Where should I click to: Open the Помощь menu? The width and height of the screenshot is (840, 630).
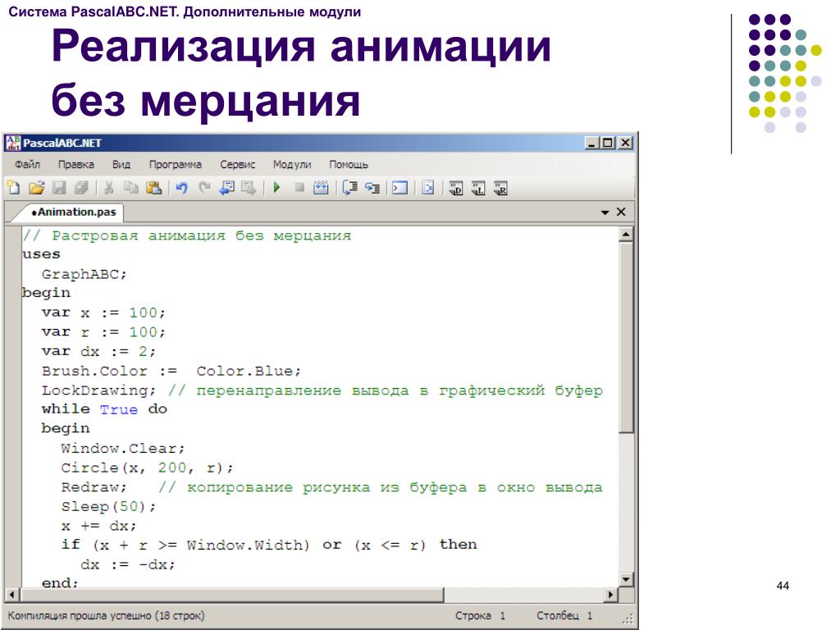coord(348,164)
